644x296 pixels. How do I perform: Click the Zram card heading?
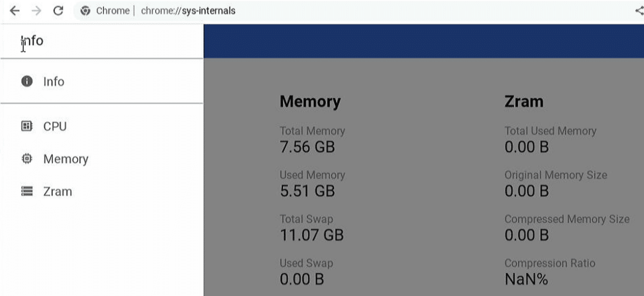523,101
